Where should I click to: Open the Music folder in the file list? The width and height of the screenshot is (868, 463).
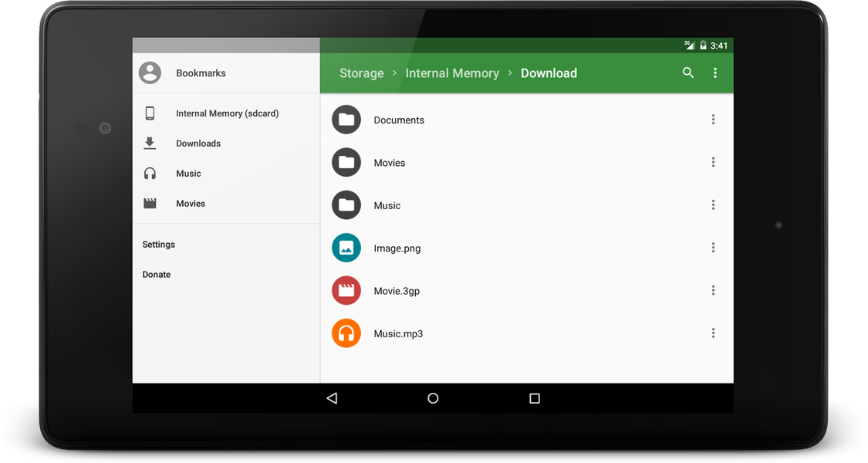tap(387, 205)
